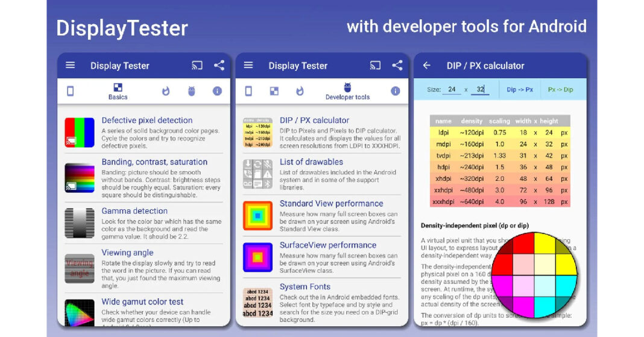Click the size height field showing 32
The width and height of the screenshot is (644, 337).
point(480,89)
